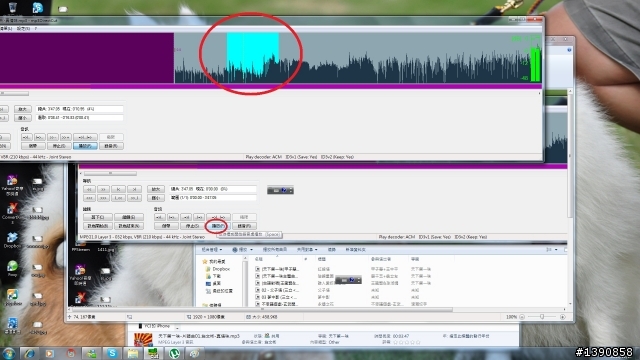Click 設定結束(N) set-end button in lower window
Screen dimensions: 640x360
(x=129, y=226)
